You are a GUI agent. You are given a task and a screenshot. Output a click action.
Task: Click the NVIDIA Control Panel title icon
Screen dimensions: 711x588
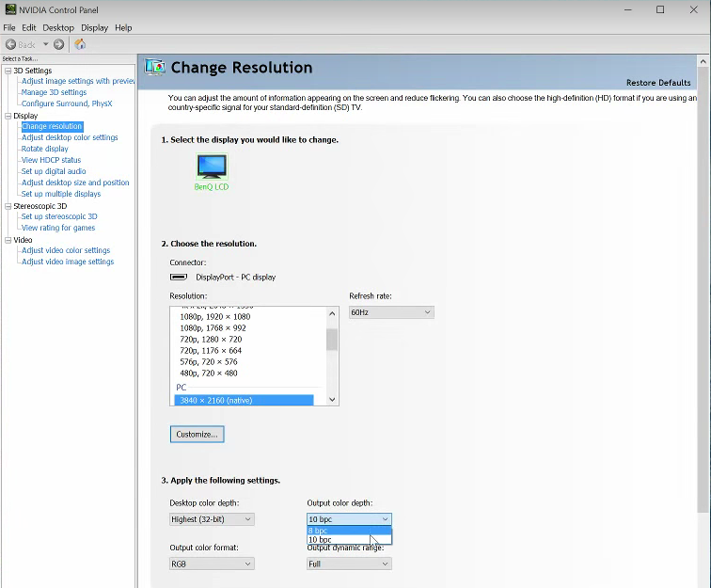9,9
